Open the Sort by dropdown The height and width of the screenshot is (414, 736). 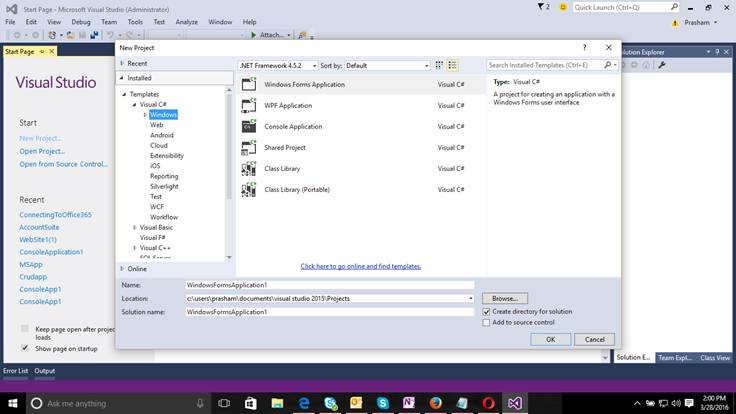click(x=385, y=65)
